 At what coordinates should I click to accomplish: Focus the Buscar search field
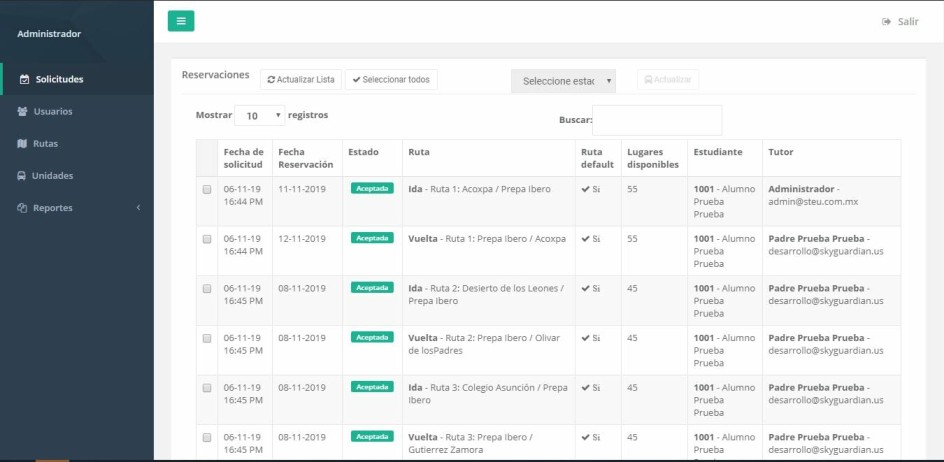(x=657, y=120)
